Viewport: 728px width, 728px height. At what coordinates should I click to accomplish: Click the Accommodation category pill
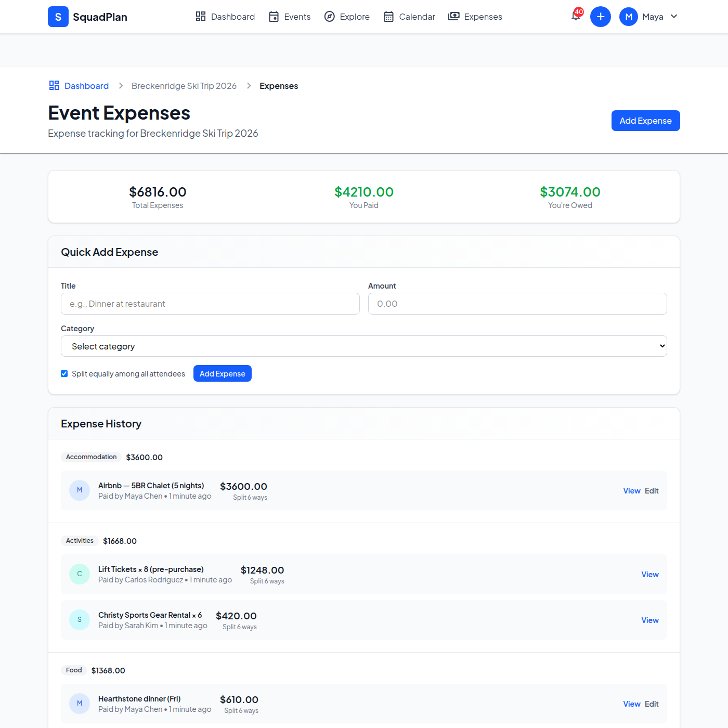pos(91,457)
